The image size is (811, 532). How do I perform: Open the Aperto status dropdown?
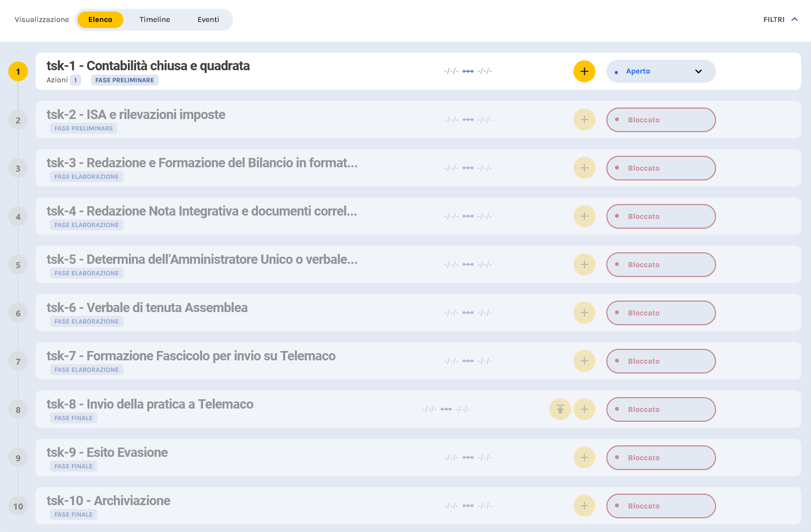pos(661,71)
